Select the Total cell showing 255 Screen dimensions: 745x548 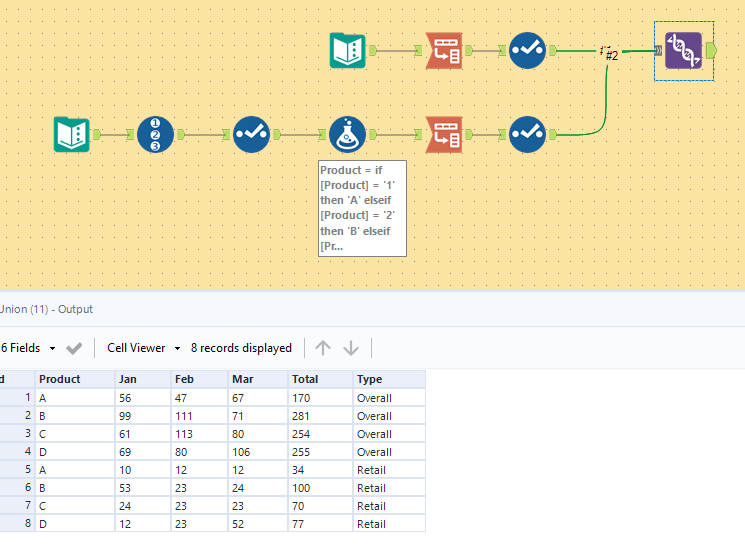pos(321,452)
